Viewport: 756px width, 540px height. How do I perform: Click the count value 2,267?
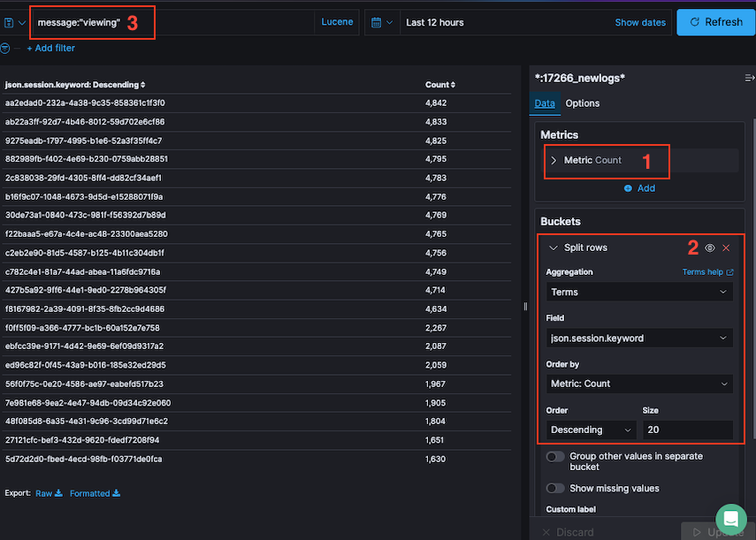[x=436, y=328]
